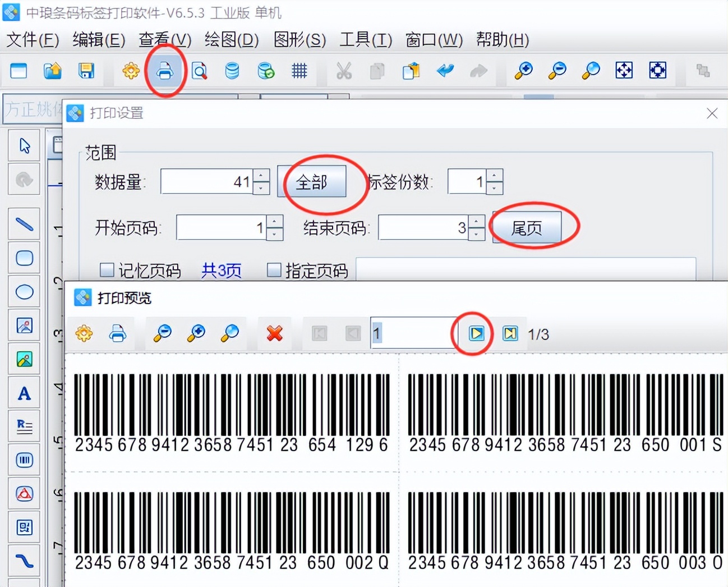Toggle grid display on the toolbar
This screenshot has height=587, width=728.
pos(300,71)
